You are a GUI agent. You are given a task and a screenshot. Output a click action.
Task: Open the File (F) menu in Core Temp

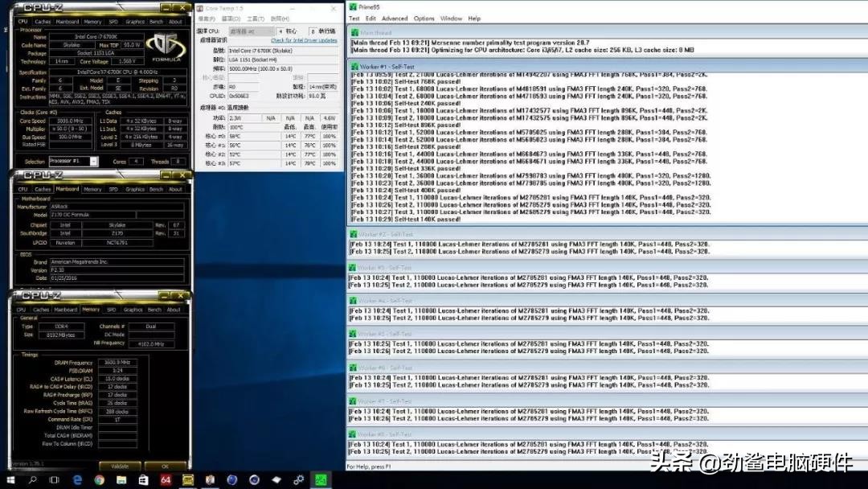point(207,18)
